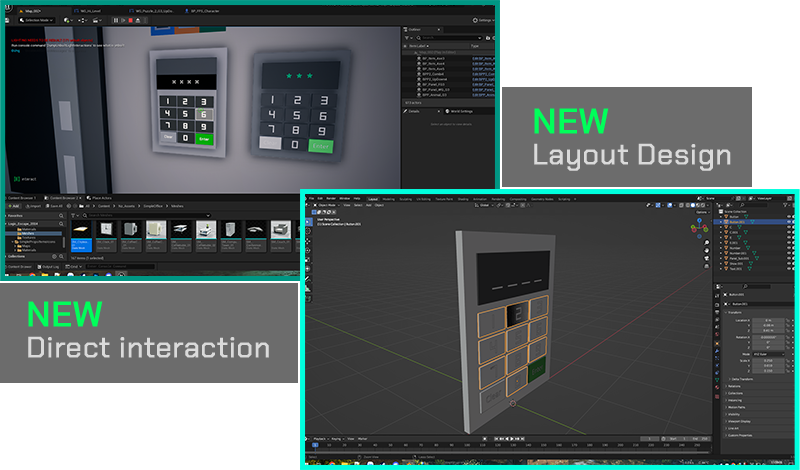800x470 pixels.
Task: Click the red Stop simulation button in Unreal
Action: tap(131, 20)
